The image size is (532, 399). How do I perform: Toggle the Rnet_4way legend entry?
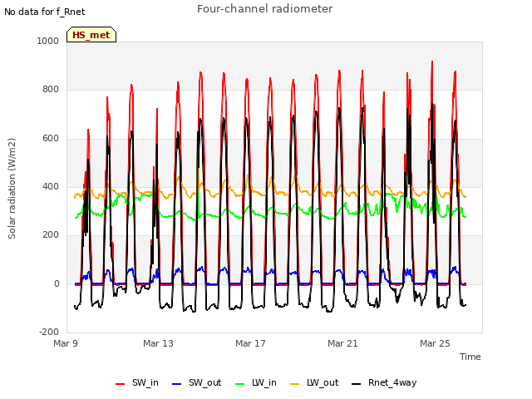click(384, 382)
